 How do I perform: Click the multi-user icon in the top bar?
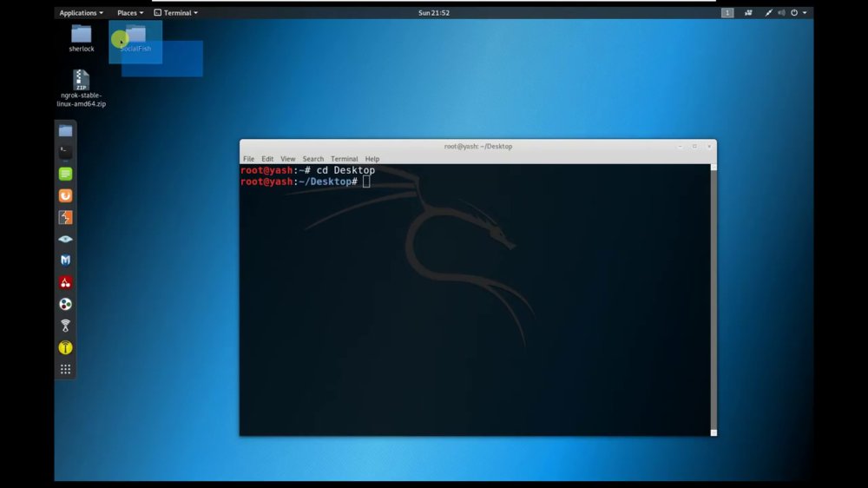pos(748,13)
